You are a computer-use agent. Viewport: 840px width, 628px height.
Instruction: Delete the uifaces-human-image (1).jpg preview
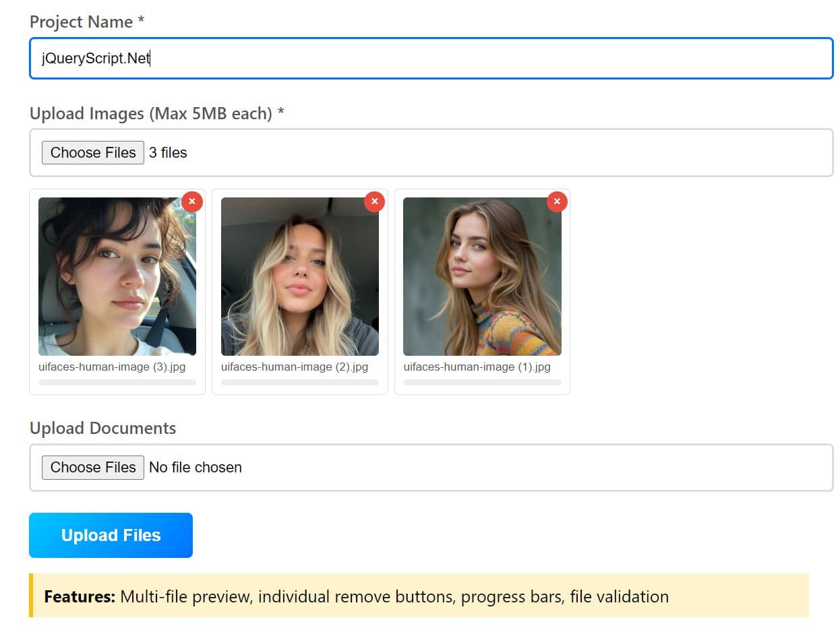(557, 201)
